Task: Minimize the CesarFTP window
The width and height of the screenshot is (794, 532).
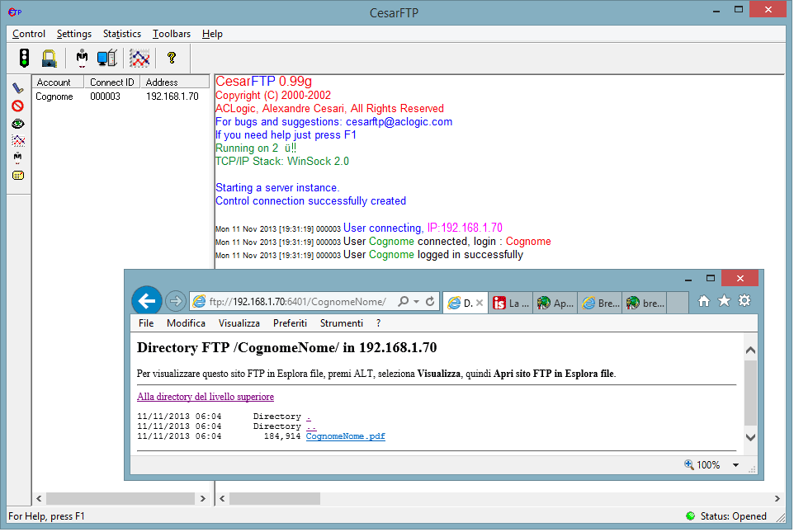Action: pyautogui.click(x=716, y=11)
